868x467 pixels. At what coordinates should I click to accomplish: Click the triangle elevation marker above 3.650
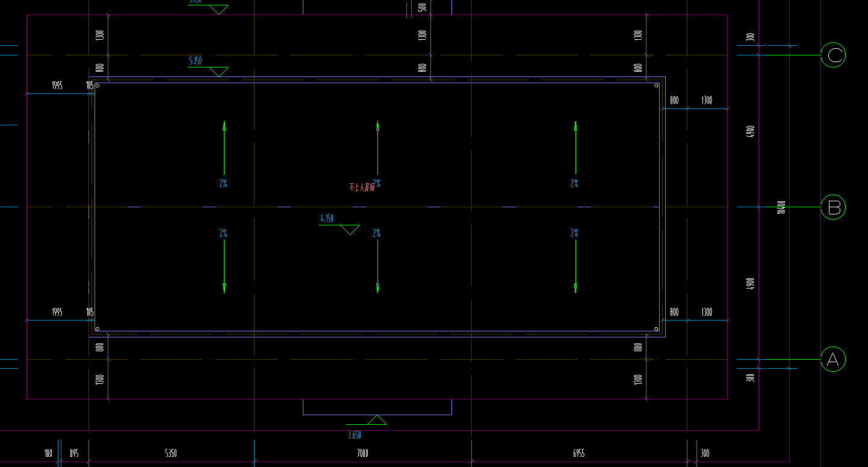[377, 420]
